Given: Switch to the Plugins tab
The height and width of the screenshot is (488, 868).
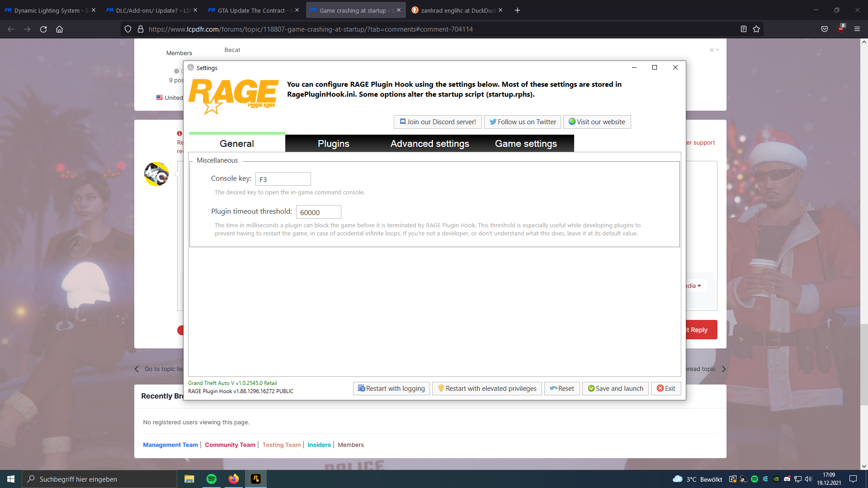Looking at the screenshot, I should pyautogui.click(x=333, y=144).
